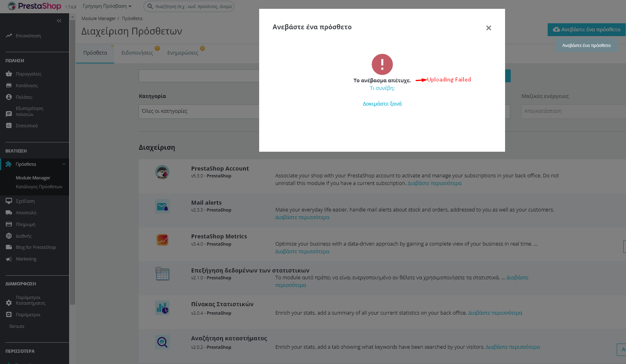This screenshot has width=626, height=364.
Task: Click the Ανεβάστε ένα πρόσθετο upload button
Action: [586, 29]
